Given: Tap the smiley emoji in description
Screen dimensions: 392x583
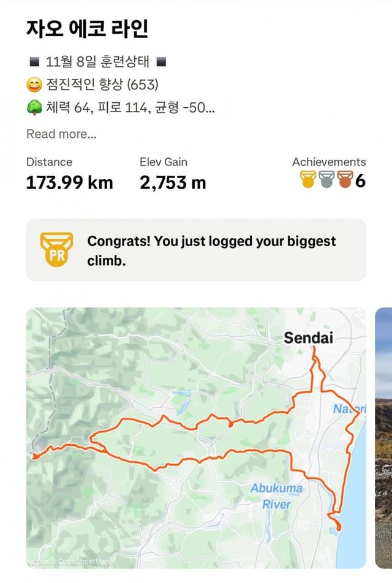Looking at the screenshot, I should (x=34, y=84).
